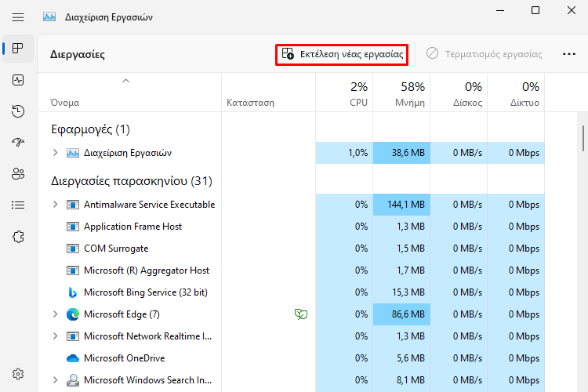
Task: Open the three-dots more options menu
Action: pos(569,54)
